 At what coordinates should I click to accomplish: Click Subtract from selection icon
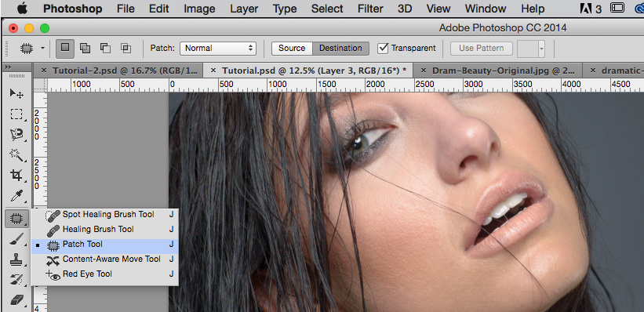tap(106, 48)
